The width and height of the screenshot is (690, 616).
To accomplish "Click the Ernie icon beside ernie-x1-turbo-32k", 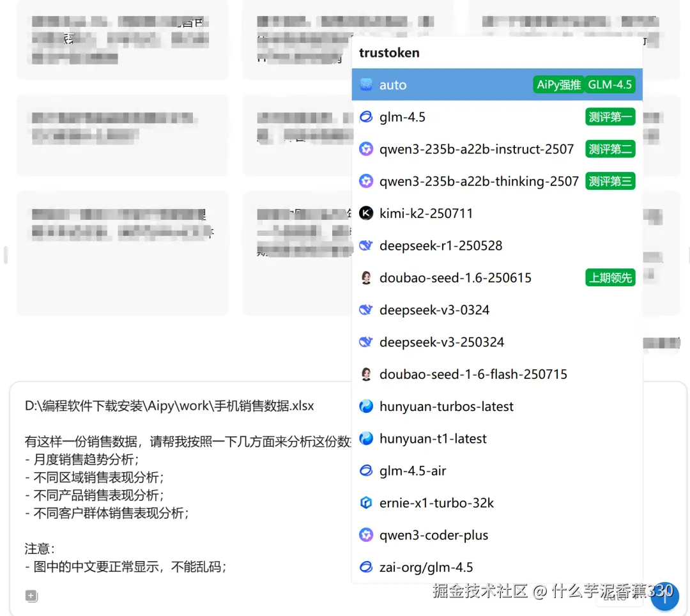I will tap(366, 502).
